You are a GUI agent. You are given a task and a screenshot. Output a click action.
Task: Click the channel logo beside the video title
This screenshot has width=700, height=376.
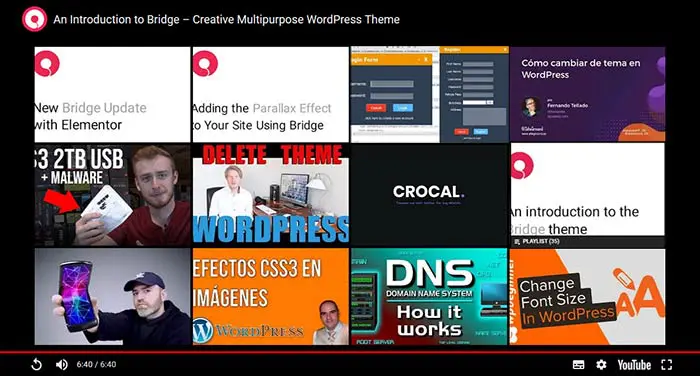[x=34, y=19]
